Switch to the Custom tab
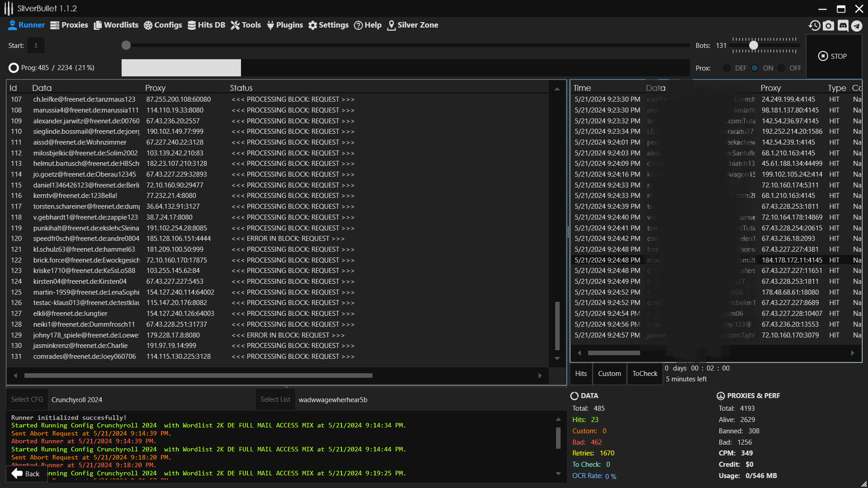The width and height of the screenshot is (868, 488). tap(609, 374)
